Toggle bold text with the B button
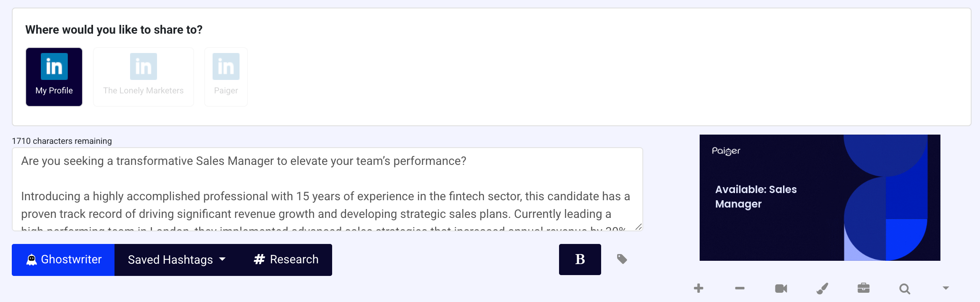The image size is (980, 302). click(580, 260)
